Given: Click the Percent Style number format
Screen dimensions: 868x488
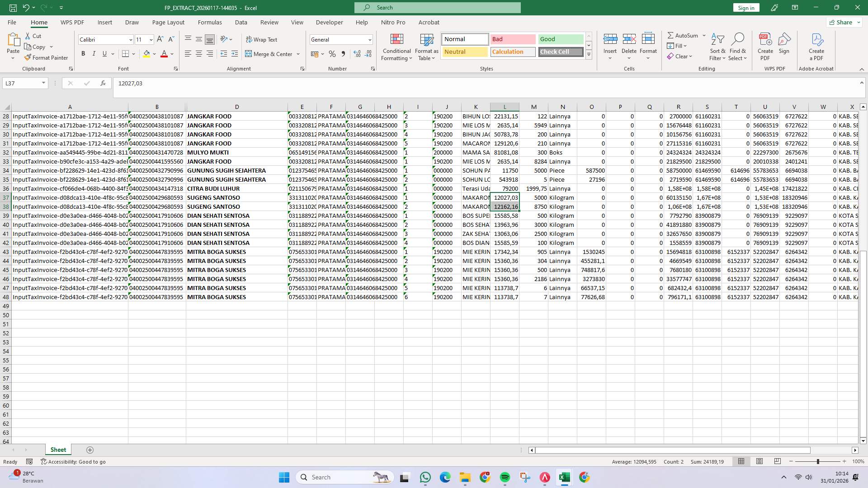Looking at the screenshot, I should click(332, 54).
